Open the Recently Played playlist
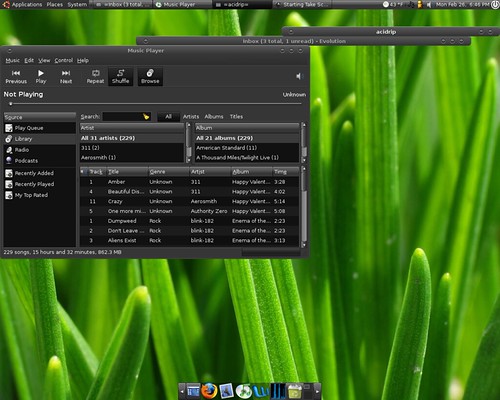500x400 pixels. tap(40, 184)
